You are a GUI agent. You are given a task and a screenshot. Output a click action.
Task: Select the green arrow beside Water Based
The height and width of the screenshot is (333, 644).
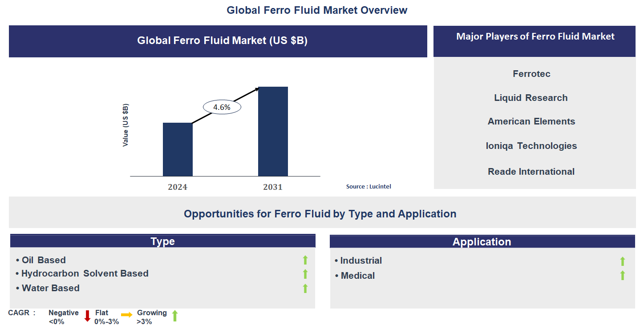[305, 288]
